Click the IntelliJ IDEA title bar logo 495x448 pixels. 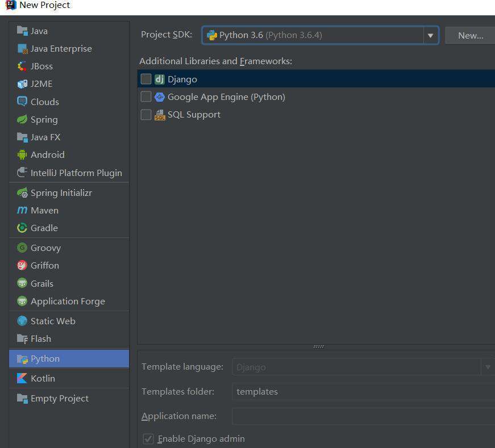(11, 5)
